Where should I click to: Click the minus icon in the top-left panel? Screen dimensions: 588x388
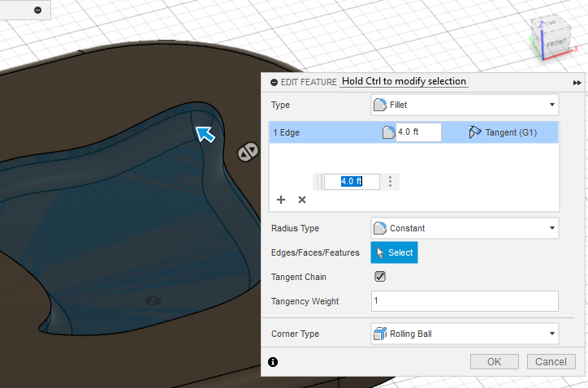pyautogui.click(x=37, y=10)
